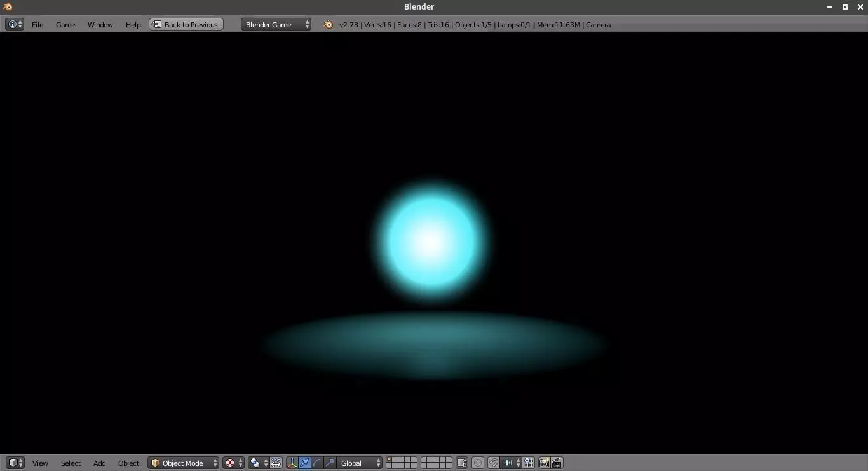This screenshot has width=868, height=471.
Task: Click the OpenGL render animation clapper icon
Action: [x=557, y=463]
